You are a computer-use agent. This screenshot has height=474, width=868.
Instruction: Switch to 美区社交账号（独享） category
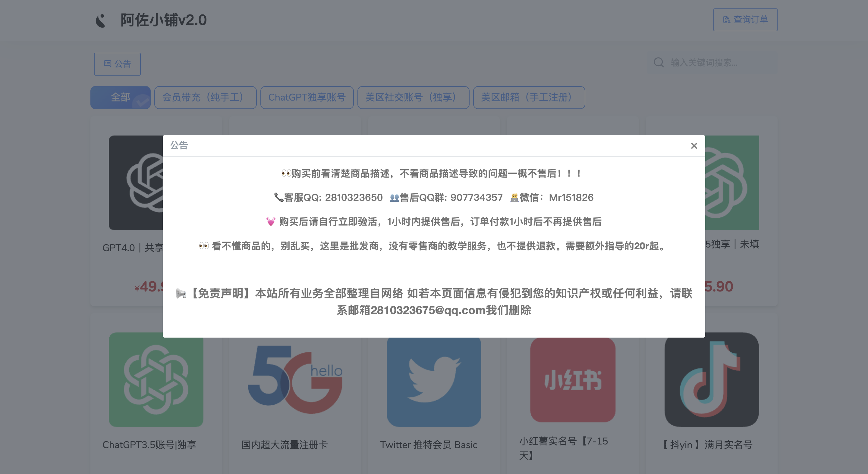[413, 98]
